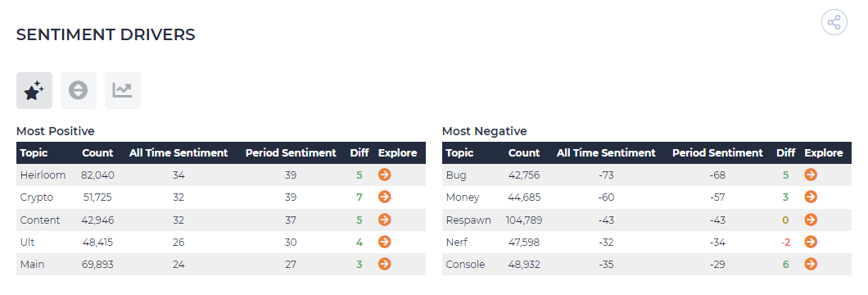The image size is (868, 295).
Task: Click the Money topic cell
Action: (463, 197)
